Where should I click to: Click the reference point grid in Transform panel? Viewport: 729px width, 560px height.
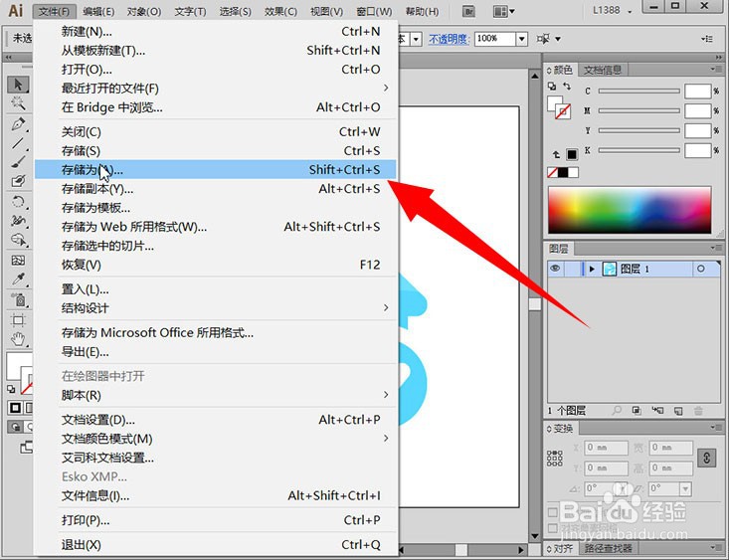(x=555, y=459)
